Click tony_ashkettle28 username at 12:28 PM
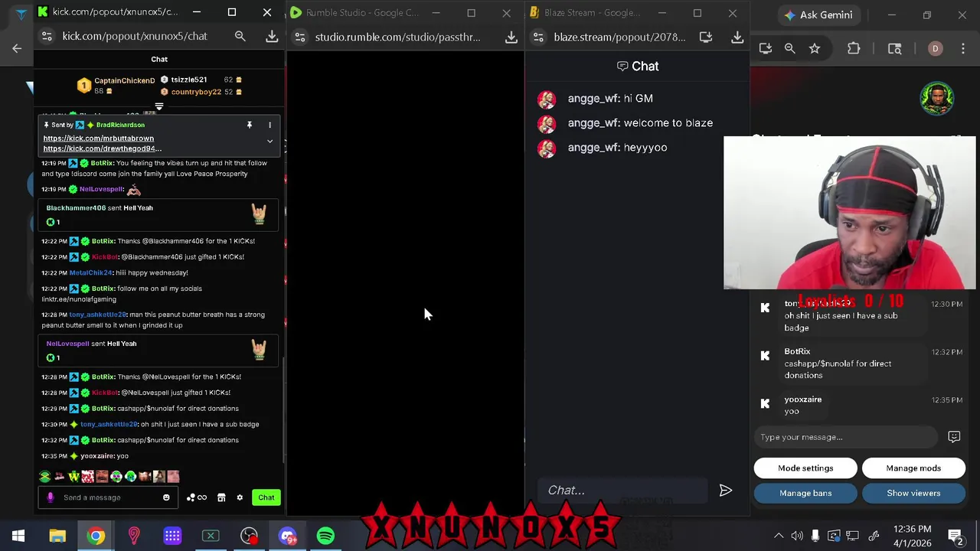This screenshot has width=980, height=551. [98, 315]
